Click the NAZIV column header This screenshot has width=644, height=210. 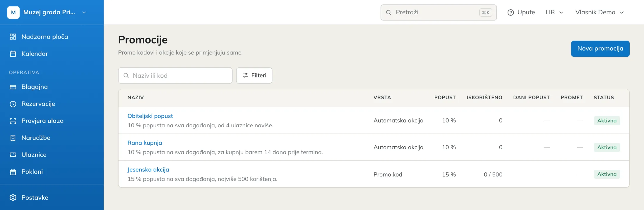[136, 98]
